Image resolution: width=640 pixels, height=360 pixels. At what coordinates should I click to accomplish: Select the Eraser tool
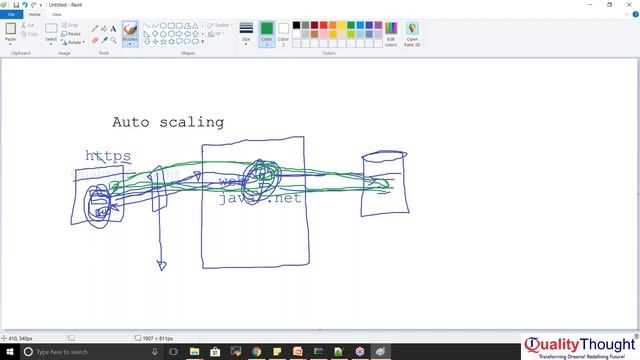pos(95,40)
